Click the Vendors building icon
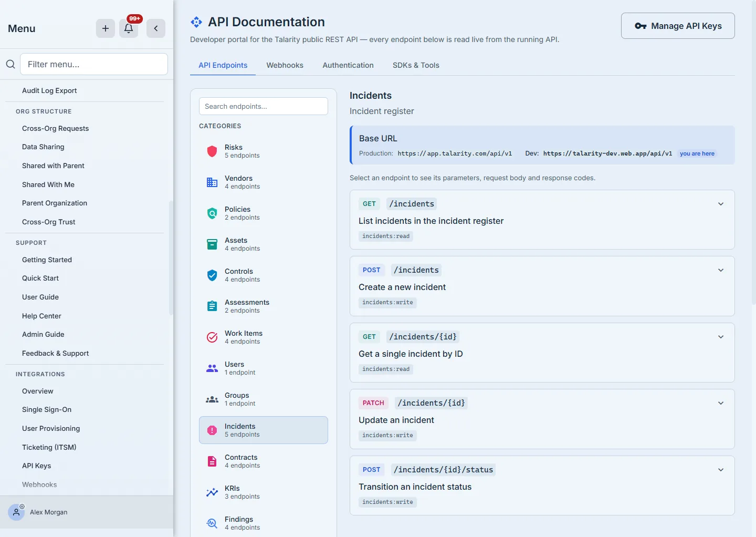756x537 pixels. (212, 182)
